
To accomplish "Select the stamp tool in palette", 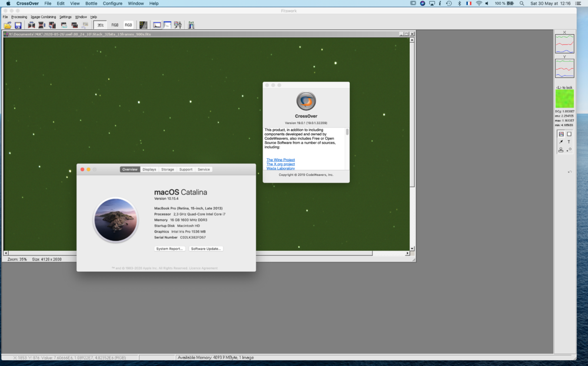I will click(561, 150).
